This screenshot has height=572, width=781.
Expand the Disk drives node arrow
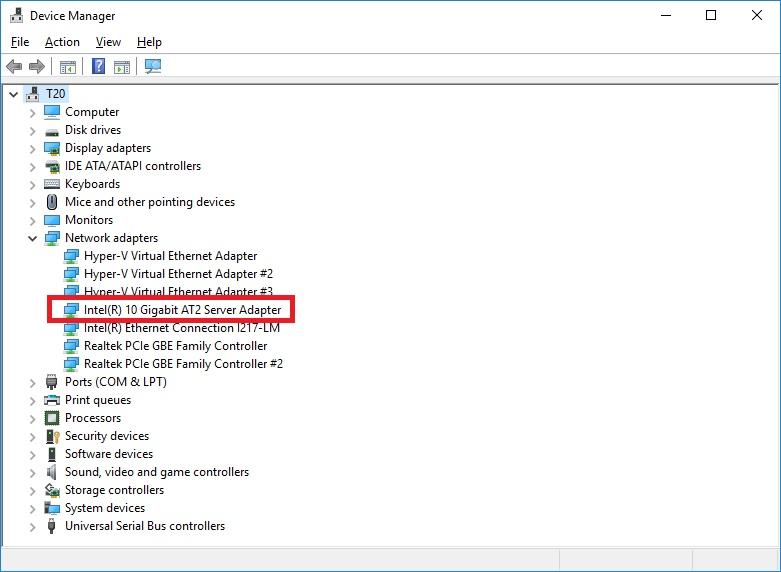33,131
